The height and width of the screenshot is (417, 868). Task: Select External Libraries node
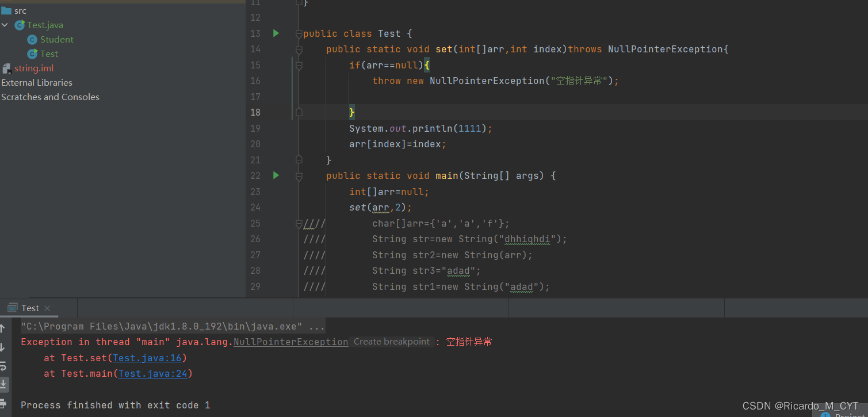click(x=37, y=83)
